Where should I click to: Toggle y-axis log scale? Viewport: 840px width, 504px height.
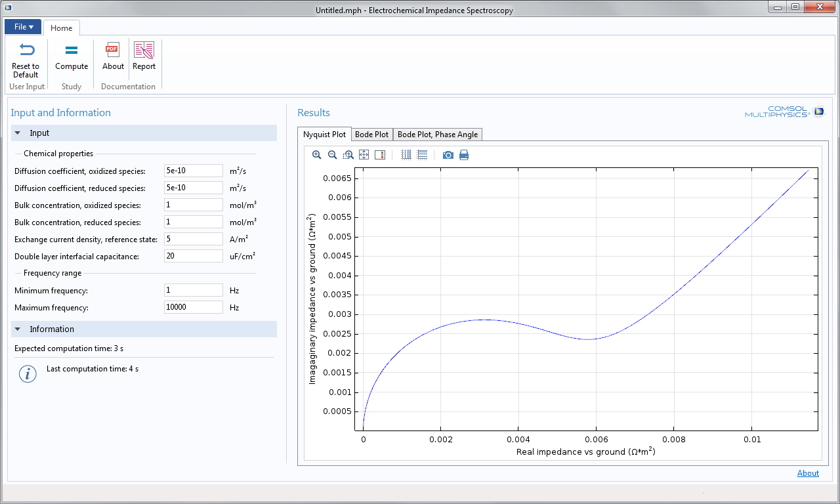pyautogui.click(x=422, y=155)
